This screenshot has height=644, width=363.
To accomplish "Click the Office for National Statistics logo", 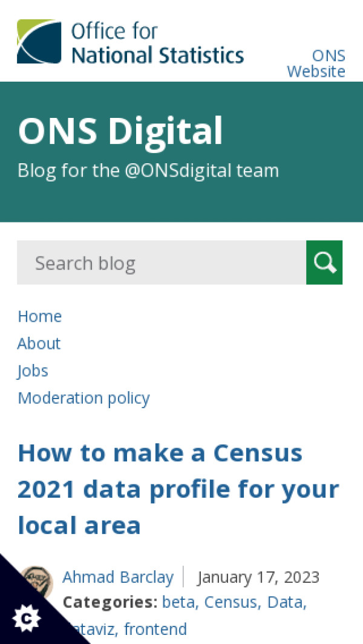I will (x=130, y=42).
